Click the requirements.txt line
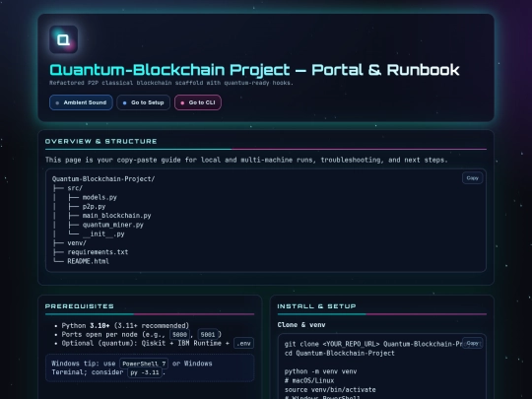Screen dimensions: 532x399 (98, 252)
